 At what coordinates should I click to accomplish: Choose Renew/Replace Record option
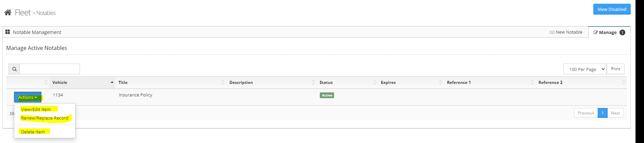pyautogui.click(x=45, y=118)
